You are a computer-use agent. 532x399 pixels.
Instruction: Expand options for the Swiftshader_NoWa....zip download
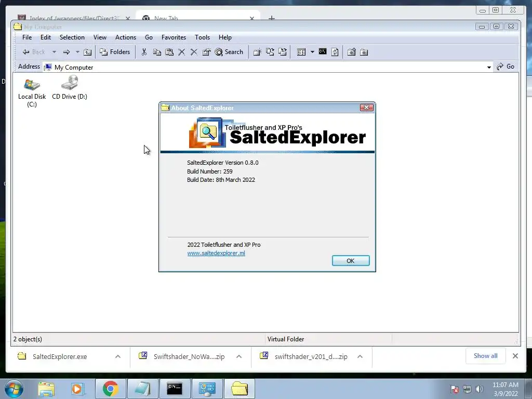239,356
